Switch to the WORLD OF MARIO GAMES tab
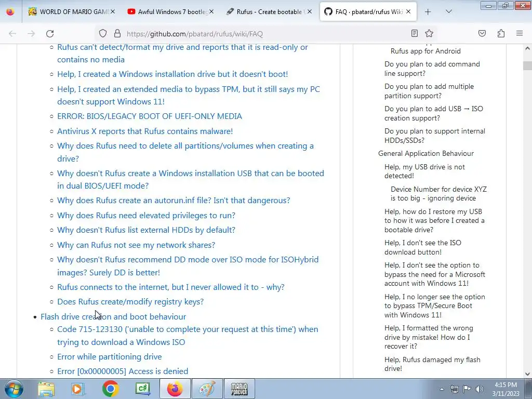532x399 pixels. click(x=72, y=12)
